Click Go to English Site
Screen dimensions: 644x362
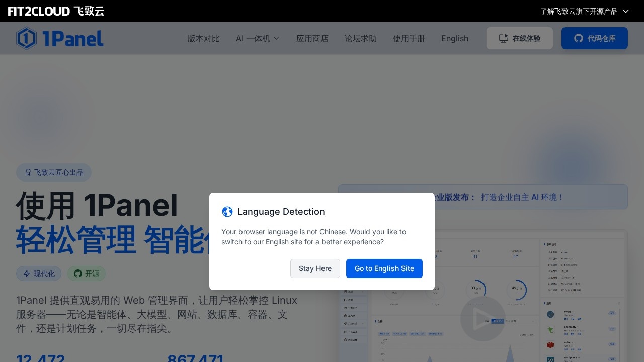pyautogui.click(x=384, y=268)
